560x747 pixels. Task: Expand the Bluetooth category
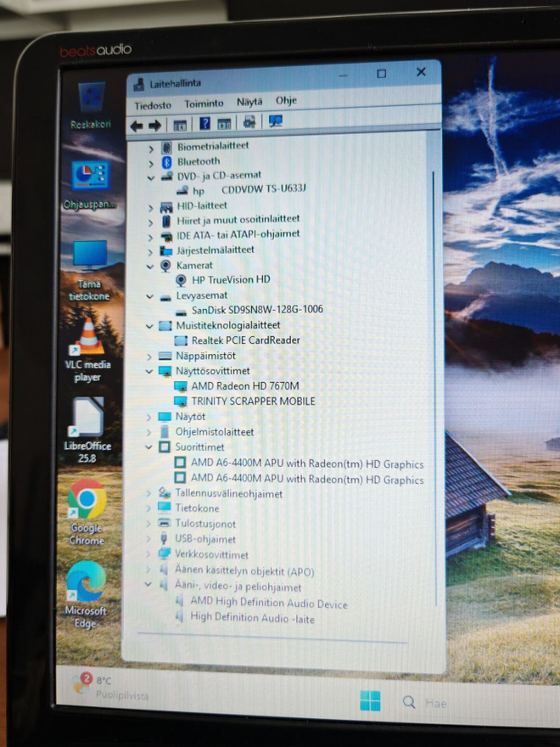coord(151,163)
